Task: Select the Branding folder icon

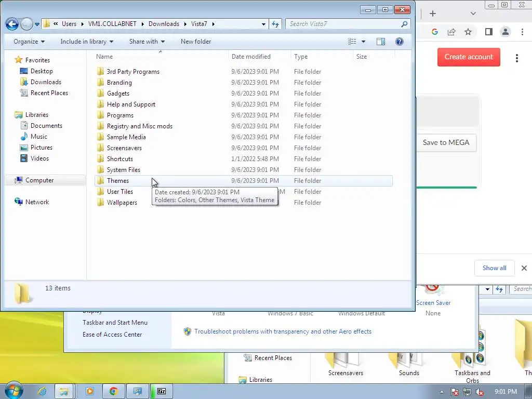Action: [100, 83]
